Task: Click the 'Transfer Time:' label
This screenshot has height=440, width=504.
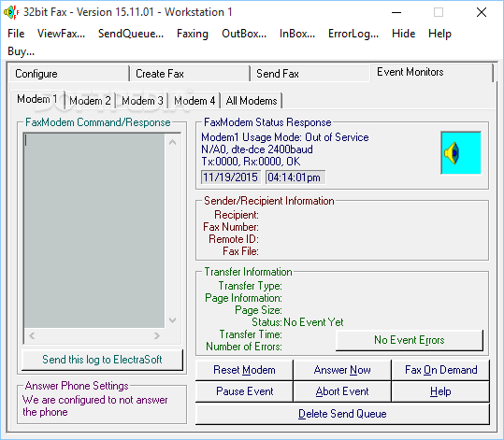Action: pos(251,334)
